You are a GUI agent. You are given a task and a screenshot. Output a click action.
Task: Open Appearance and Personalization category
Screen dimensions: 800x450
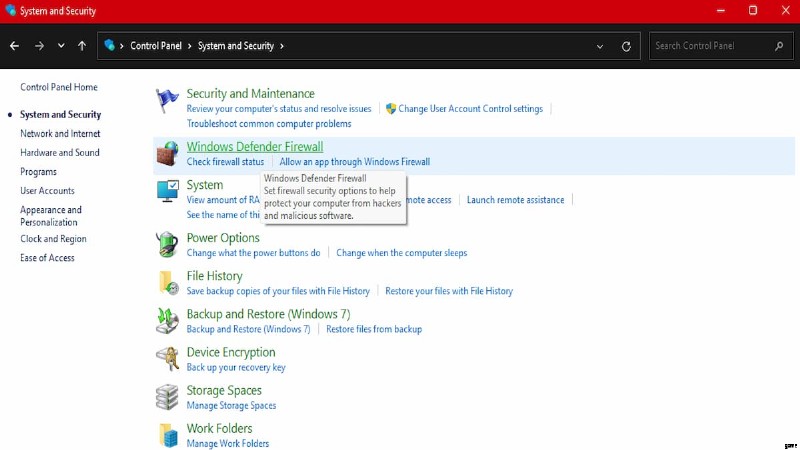tap(51, 216)
